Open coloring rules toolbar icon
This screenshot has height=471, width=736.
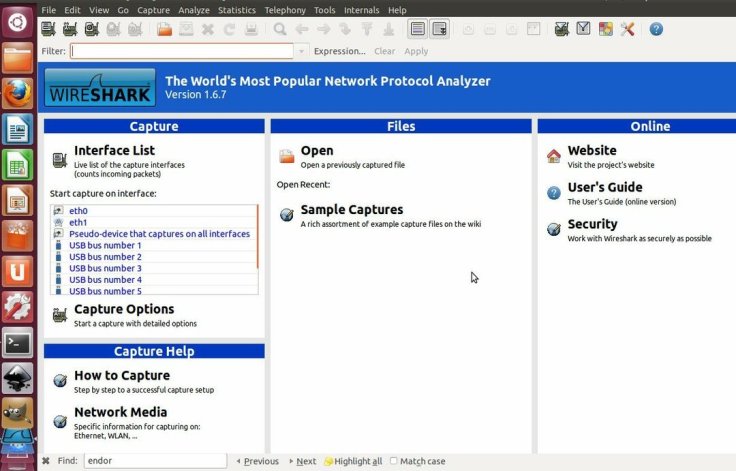[x=606, y=29]
